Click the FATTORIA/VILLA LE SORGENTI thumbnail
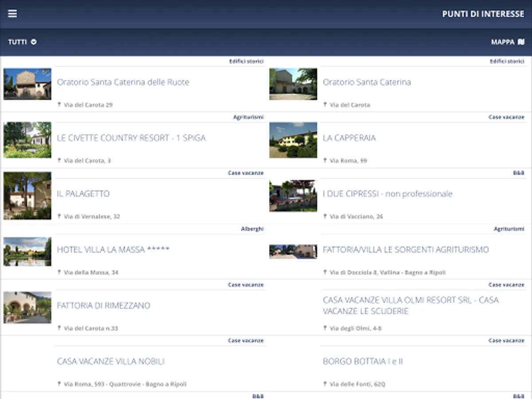This screenshot has width=532, height=399. (x=293, y=251)
